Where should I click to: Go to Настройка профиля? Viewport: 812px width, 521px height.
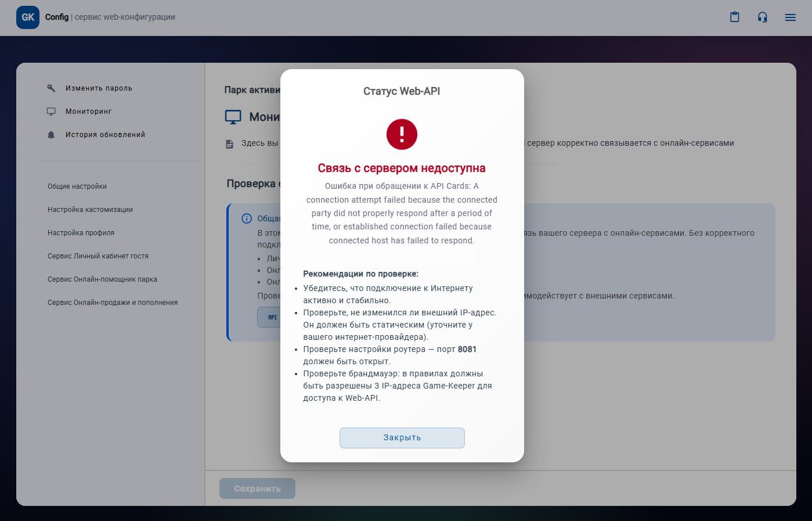81,233
